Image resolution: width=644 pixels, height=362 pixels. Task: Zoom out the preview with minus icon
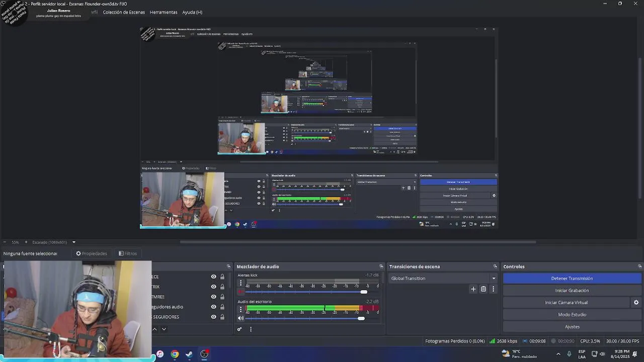[5, 242]
